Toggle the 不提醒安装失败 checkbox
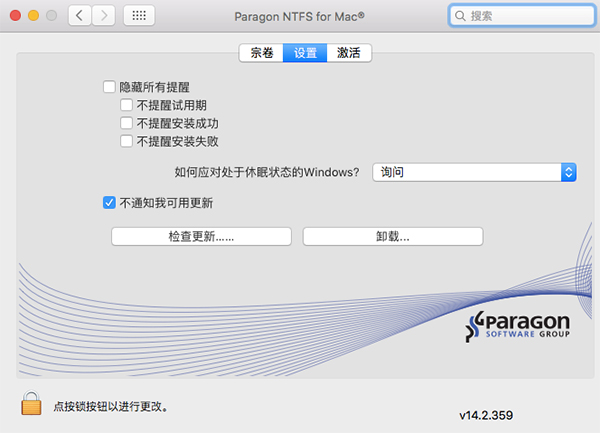The height and width of the screenshot is (433, 600). [x=126, y=141]
